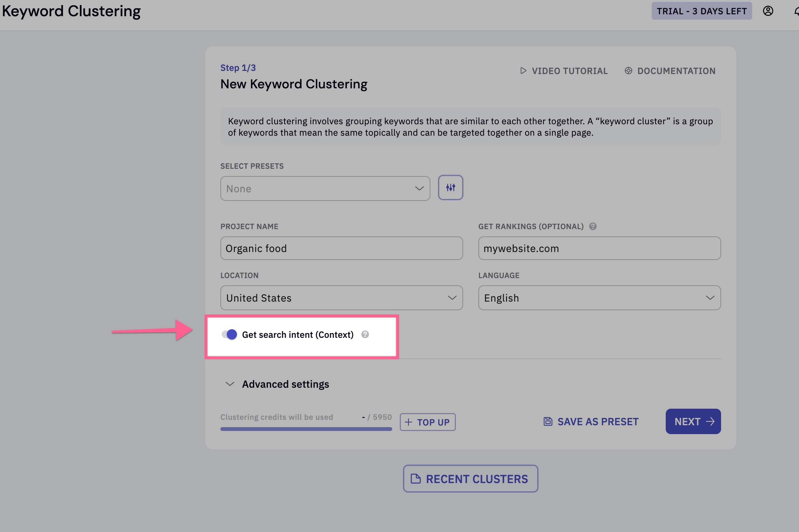Click the clustering credits progress bar
This screenshot has width=799, height=532.
point(306,429)
